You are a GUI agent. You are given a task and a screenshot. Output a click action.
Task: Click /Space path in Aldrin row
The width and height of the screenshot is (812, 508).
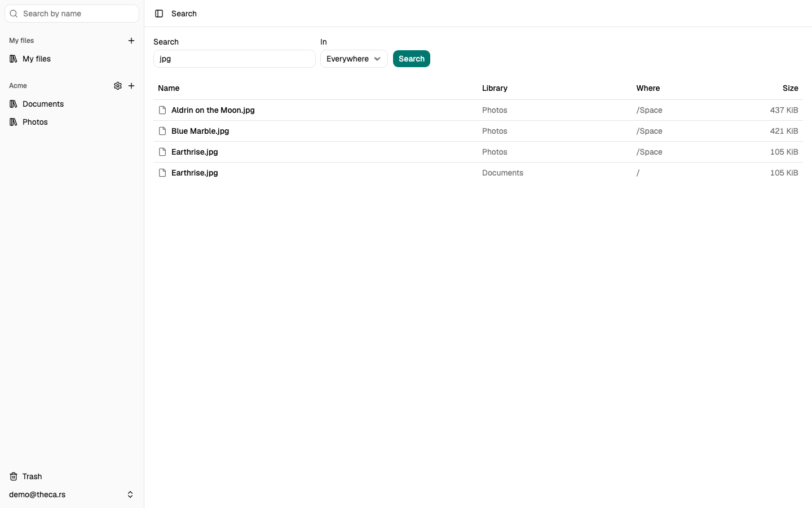[x=649, y=110]
